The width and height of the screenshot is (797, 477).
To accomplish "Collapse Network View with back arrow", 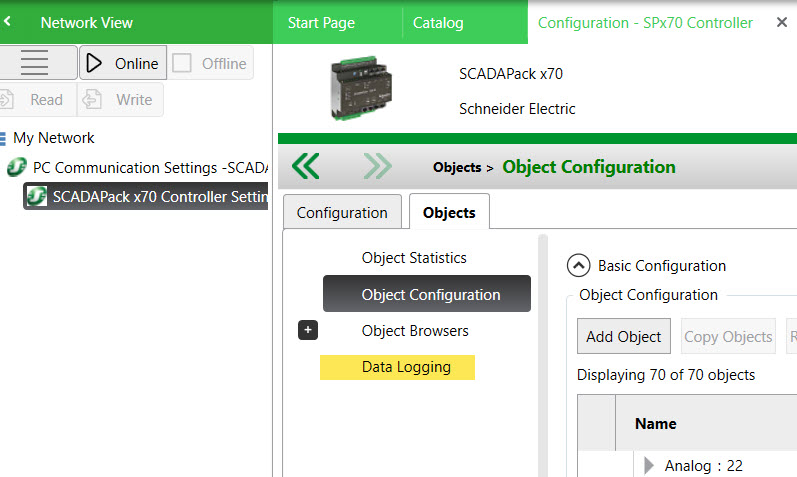I will [7, 21].
